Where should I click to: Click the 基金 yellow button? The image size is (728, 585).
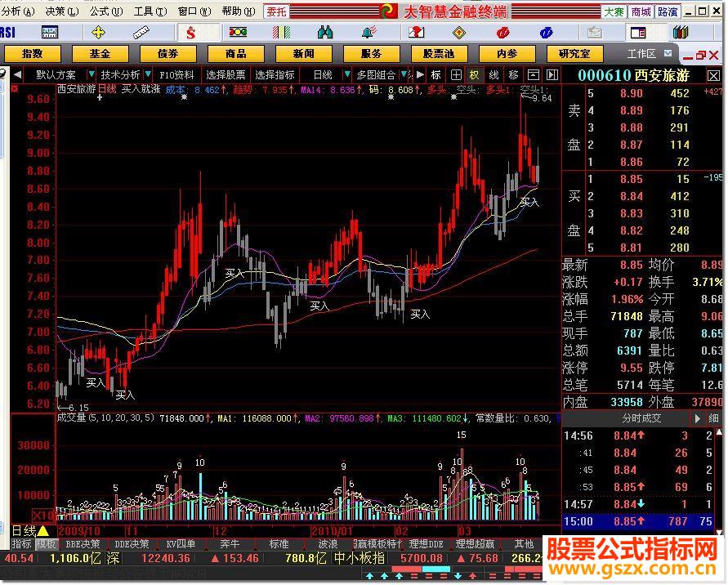pos(100,54)
